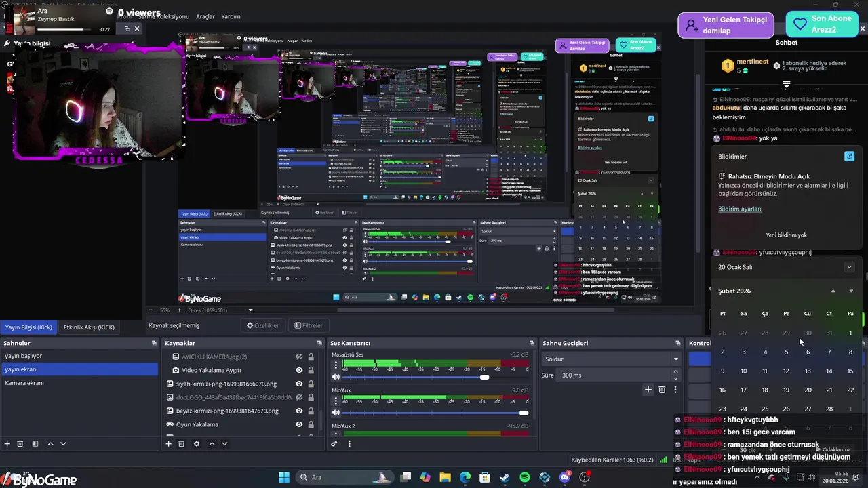Screen dimensions: 868x488
Task: Open Windows Start menu
Action: [284, 477]
